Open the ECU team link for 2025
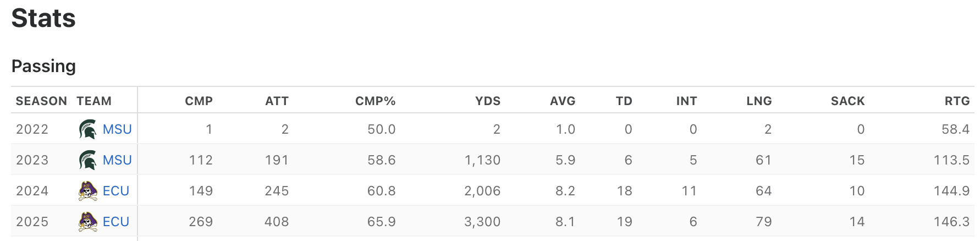This screenshot has height=241, width=980. [x=116, y=222]
